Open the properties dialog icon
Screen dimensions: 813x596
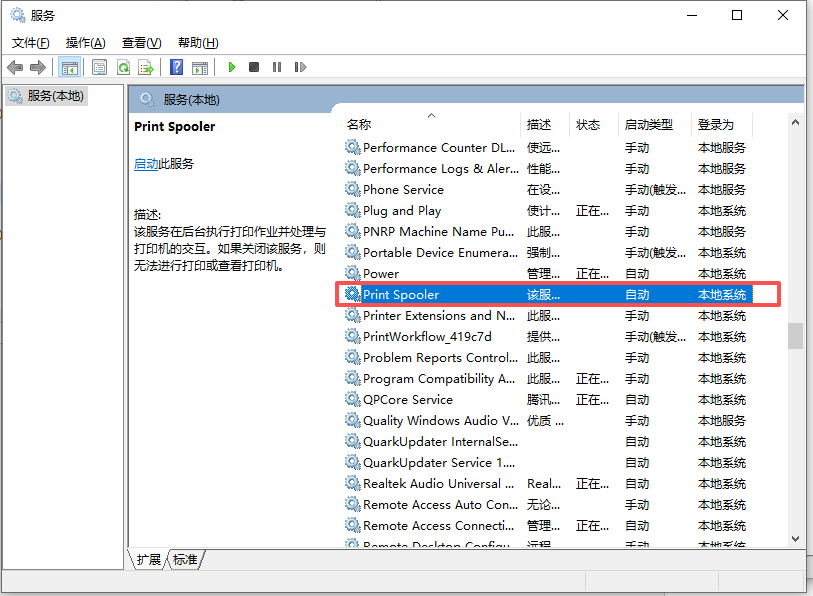tap(99, 67)
